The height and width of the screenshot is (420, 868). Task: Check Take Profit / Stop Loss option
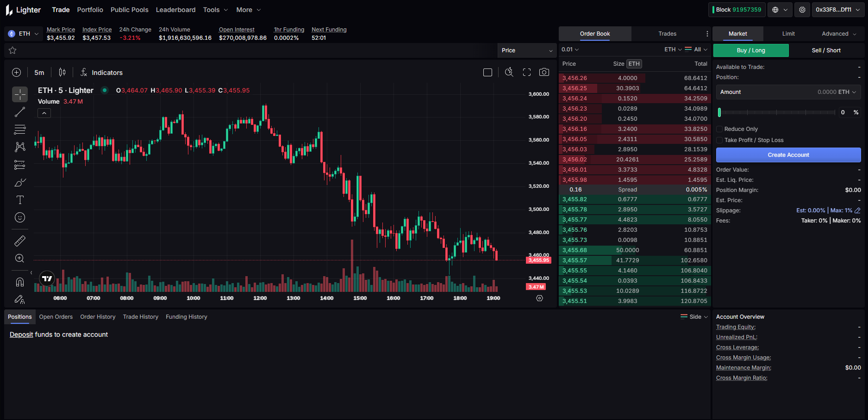coord(719,140)
